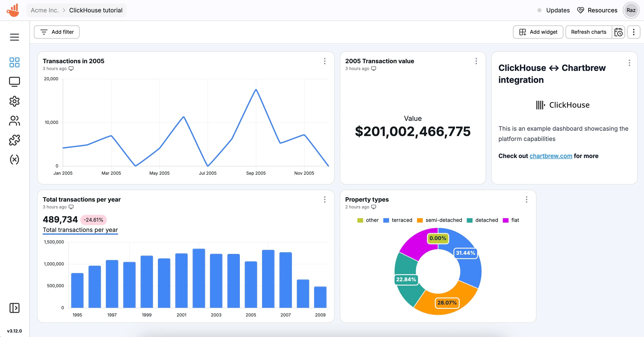Viewport: 644px width, 337px height.
Task: Click the Add filter button
Action: pos(57,32)
